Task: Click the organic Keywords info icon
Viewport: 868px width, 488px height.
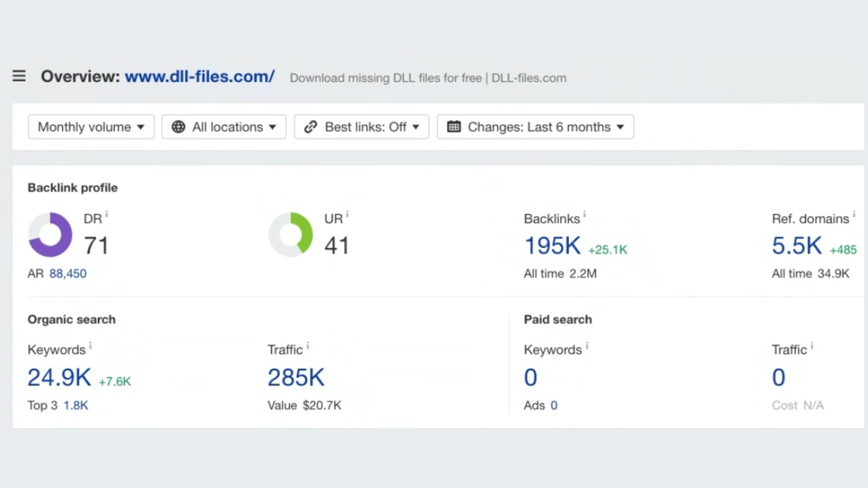Action: 91,345
